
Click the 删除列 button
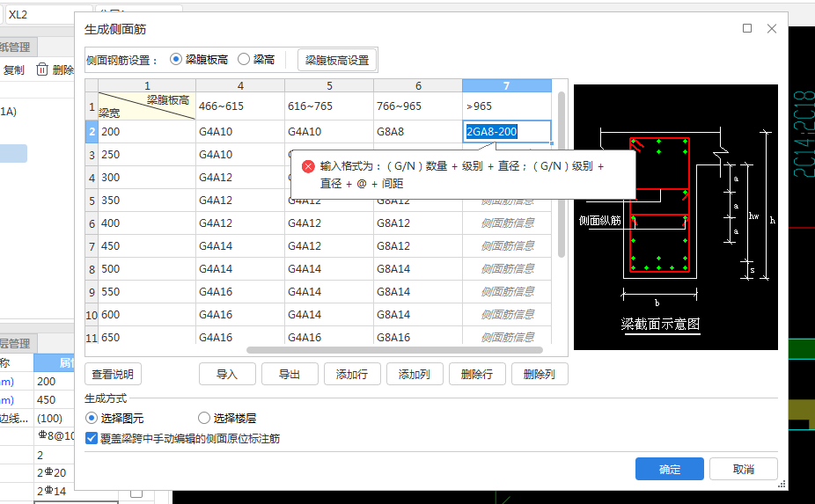540,374
